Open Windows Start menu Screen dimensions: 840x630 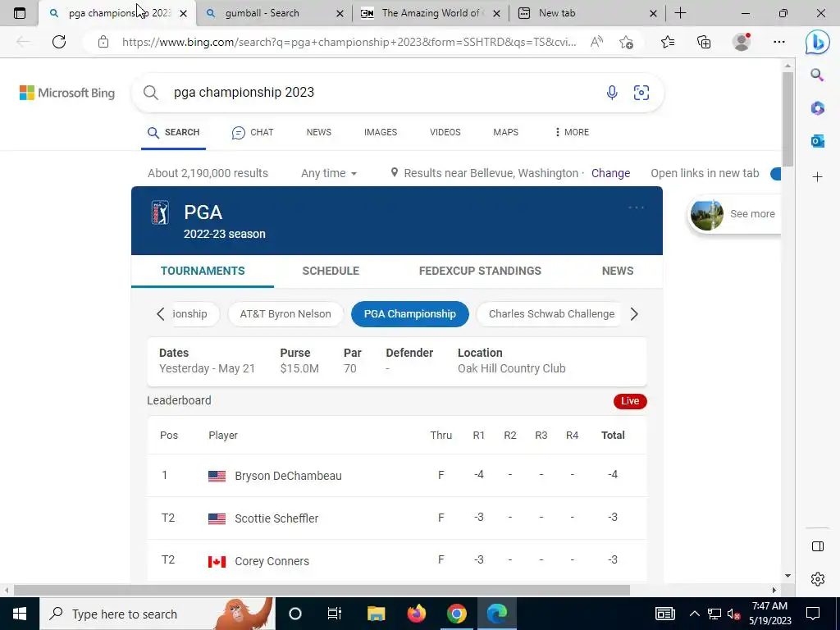point(20,614)
